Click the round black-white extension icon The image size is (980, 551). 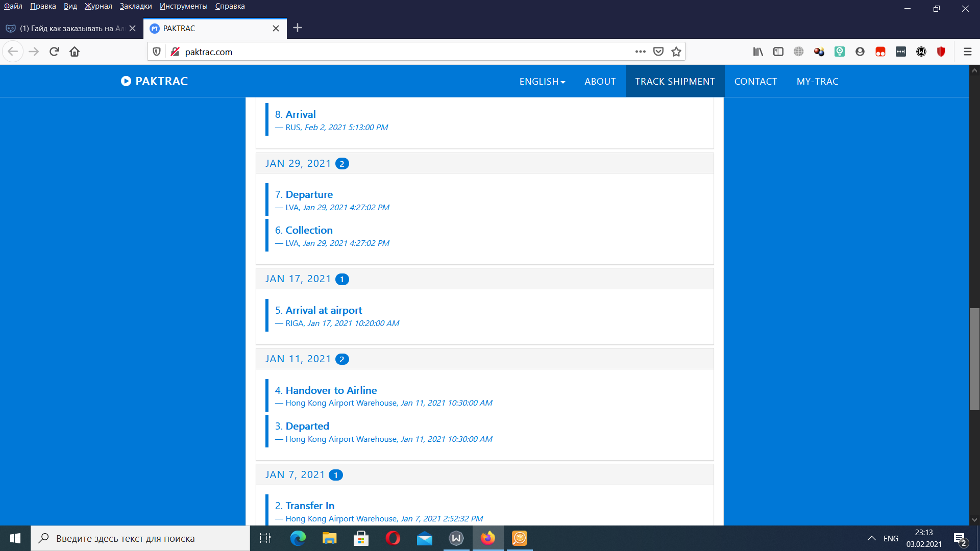click(x=921, y=52)
